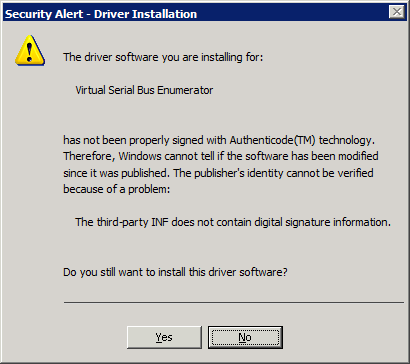Click the 'third-party INF' error message line
The image size is (410, 364).
233,222
